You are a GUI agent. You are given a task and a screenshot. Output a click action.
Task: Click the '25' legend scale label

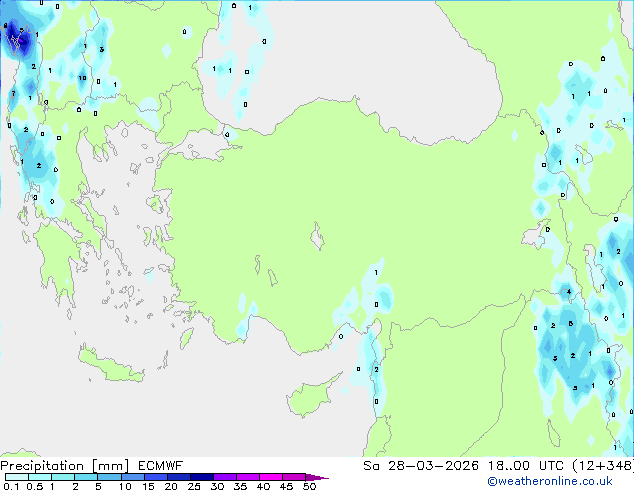(x=194, y=486)
